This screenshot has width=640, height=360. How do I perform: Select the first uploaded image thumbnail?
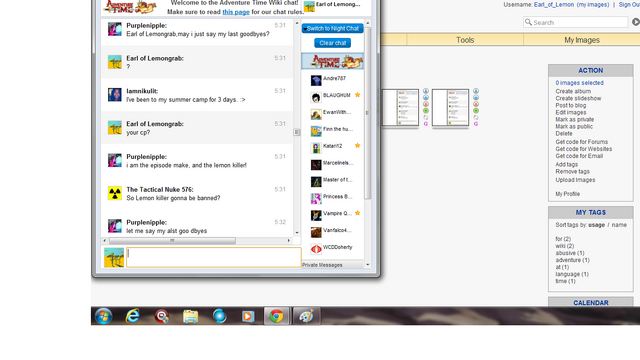[400, 108]
